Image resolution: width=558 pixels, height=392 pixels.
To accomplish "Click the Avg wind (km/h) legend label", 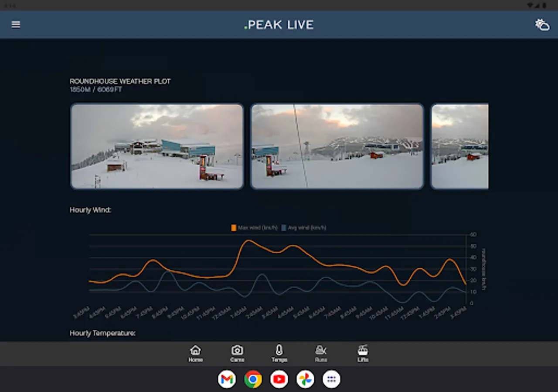I will pyautogui.click(x=307, y=228).
